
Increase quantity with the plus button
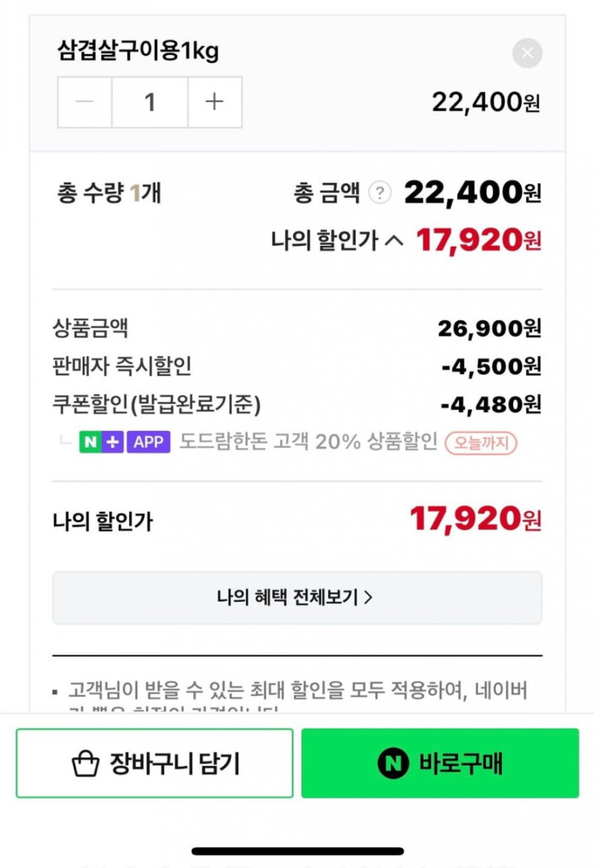coord(214,102)
